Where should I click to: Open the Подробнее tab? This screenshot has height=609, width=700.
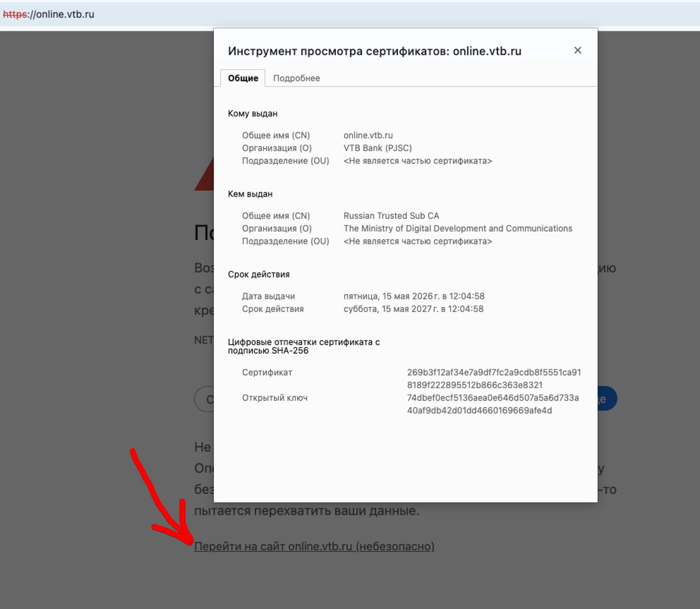296,78
